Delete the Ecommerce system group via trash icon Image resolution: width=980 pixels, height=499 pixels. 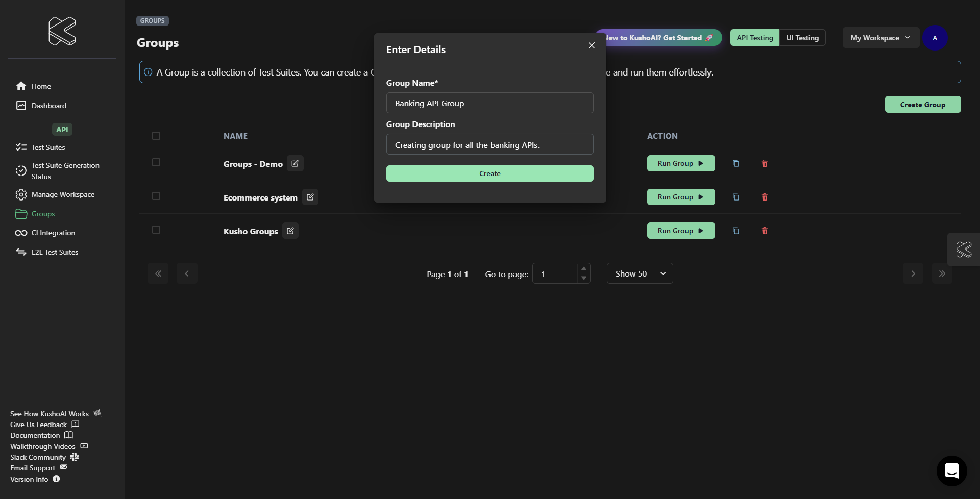pos(764,197)
